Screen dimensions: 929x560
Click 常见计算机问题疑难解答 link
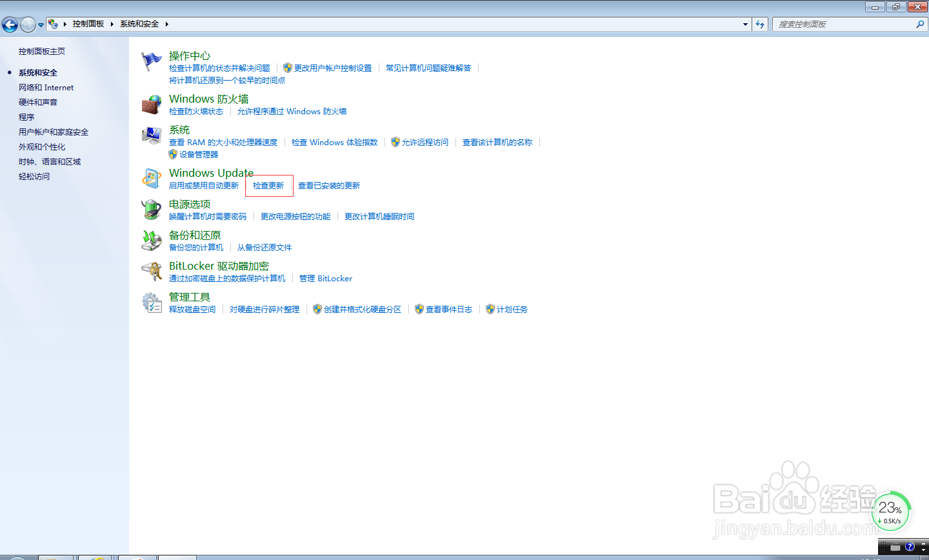428,68
